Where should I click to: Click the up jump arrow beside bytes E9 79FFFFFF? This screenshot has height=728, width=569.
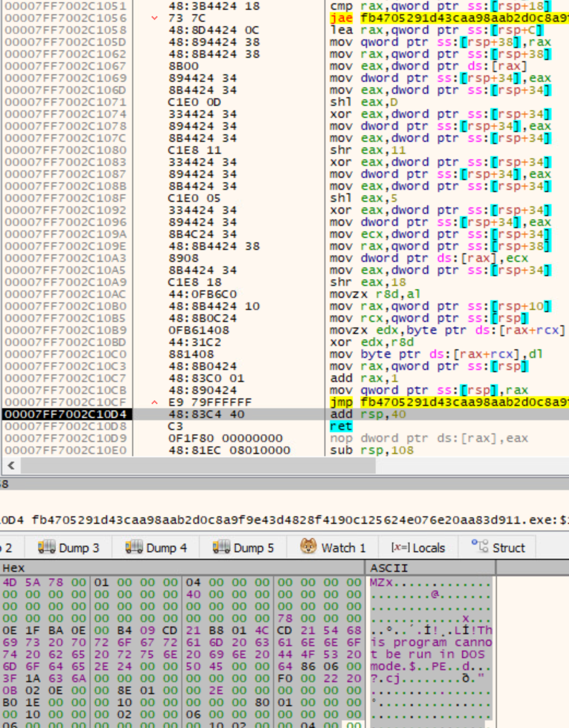coord(155,402)
